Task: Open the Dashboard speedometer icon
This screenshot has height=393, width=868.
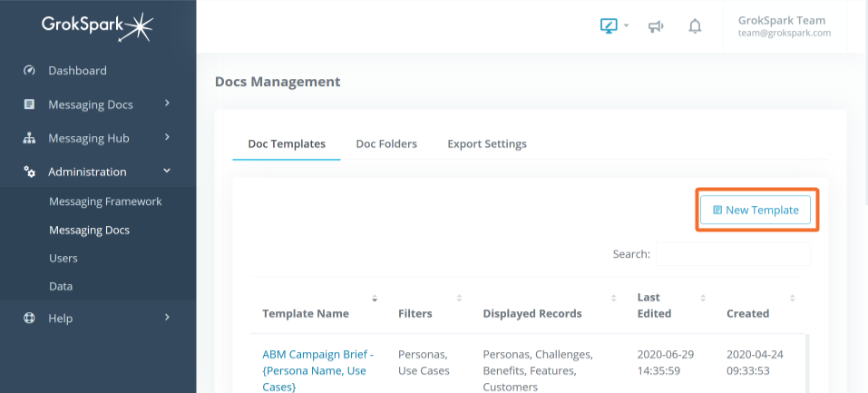Action: [29, 71]
